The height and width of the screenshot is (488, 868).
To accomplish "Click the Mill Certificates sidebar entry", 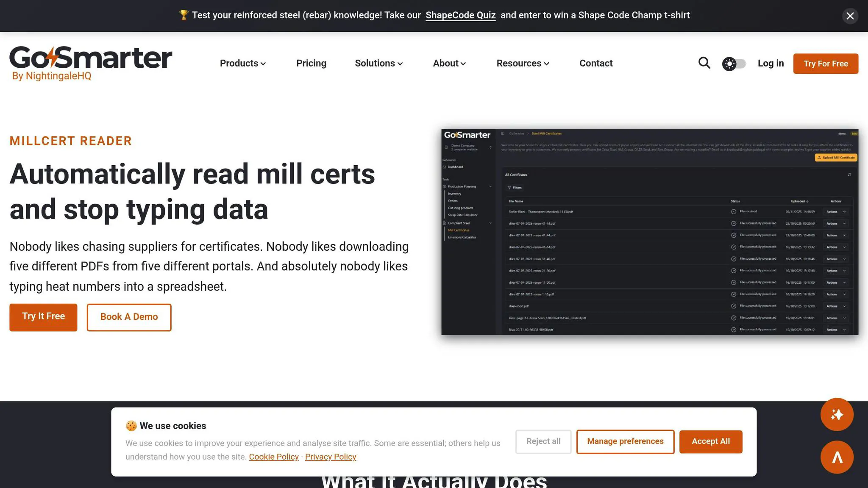I will click(x=459, y=230).
